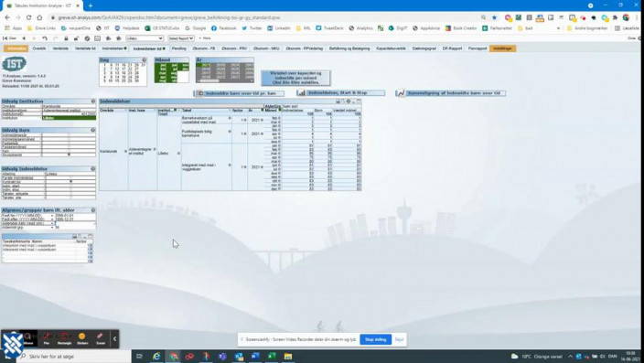The height and width of the screenshot is (363, 644).
Task: Open the chart icon for Indmeldelser, Start & Stop
Action: (x=302, y=93)
